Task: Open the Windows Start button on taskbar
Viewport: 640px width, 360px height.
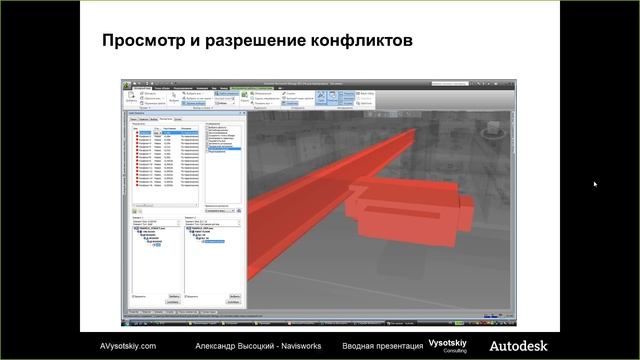Action: [x=126, y=323]
